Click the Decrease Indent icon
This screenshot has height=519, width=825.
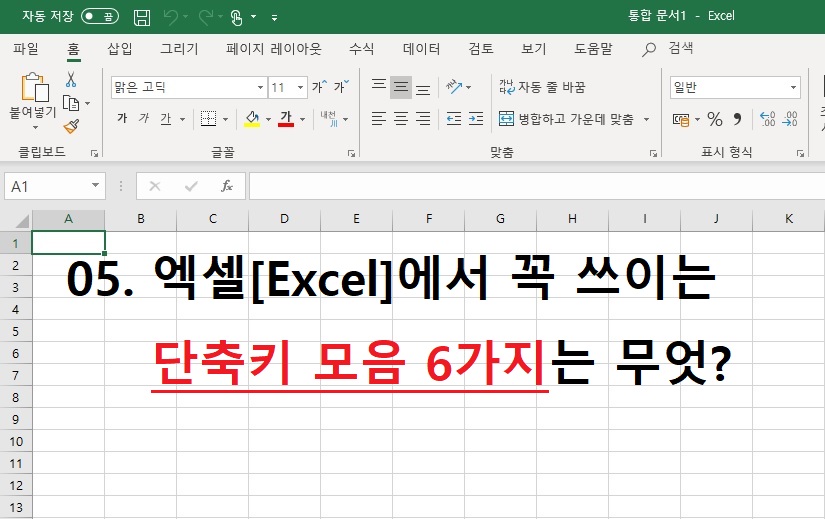point(454,119)
